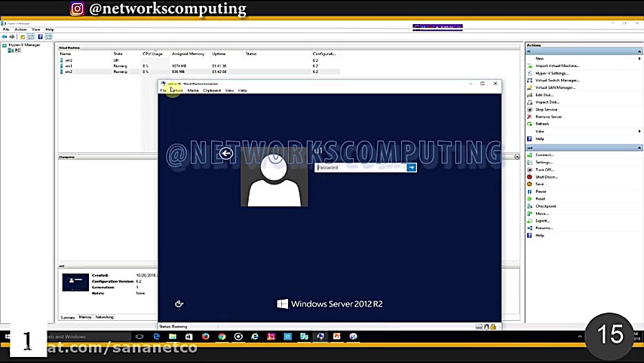Open Help menu in VM Connection window
The width and height of the screenshot is (644, 363).
click(x=243, y=90)
